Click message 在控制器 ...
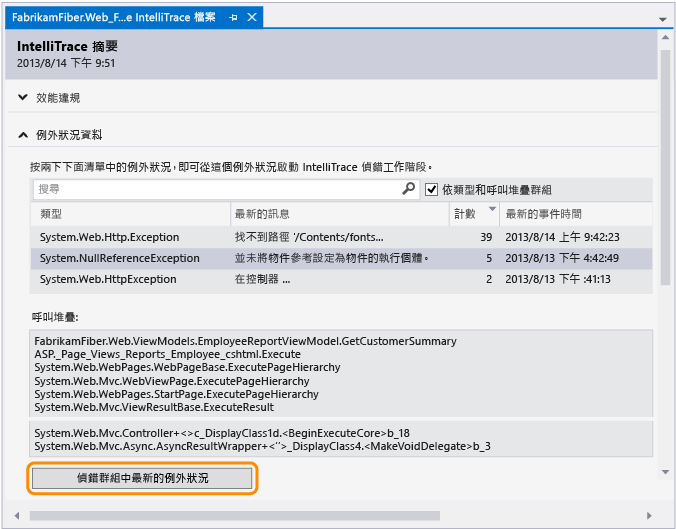Image resolution: width=676 pixels, height=529 pixels. tap(262, 279)
